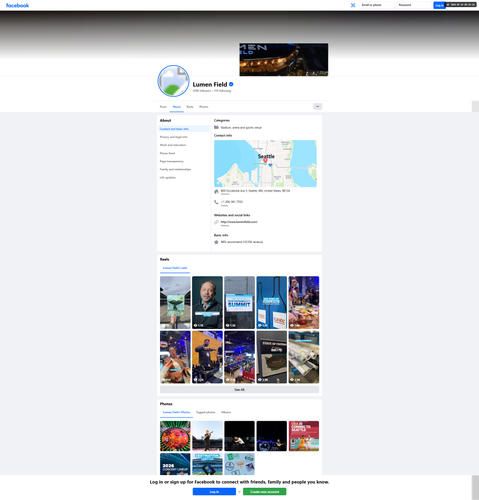479x500 pixels.
Task: Open the Lumen Field profile picture
Action: click(173, 81)
